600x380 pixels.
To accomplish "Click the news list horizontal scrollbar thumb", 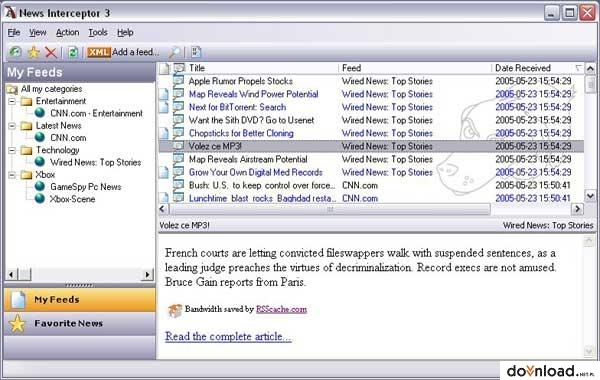I will pyautogui.click(x=330, y=209).
